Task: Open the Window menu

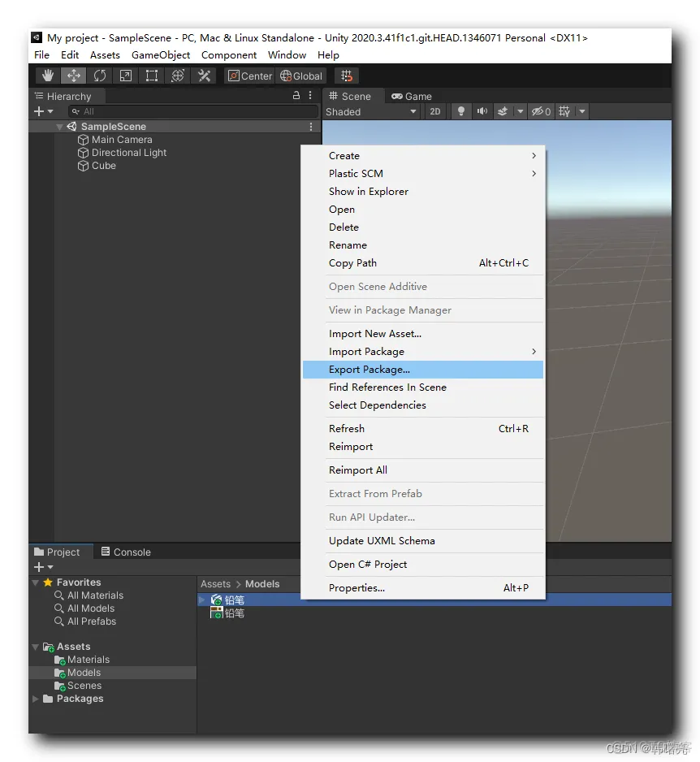Action: (x=287, y=55)
